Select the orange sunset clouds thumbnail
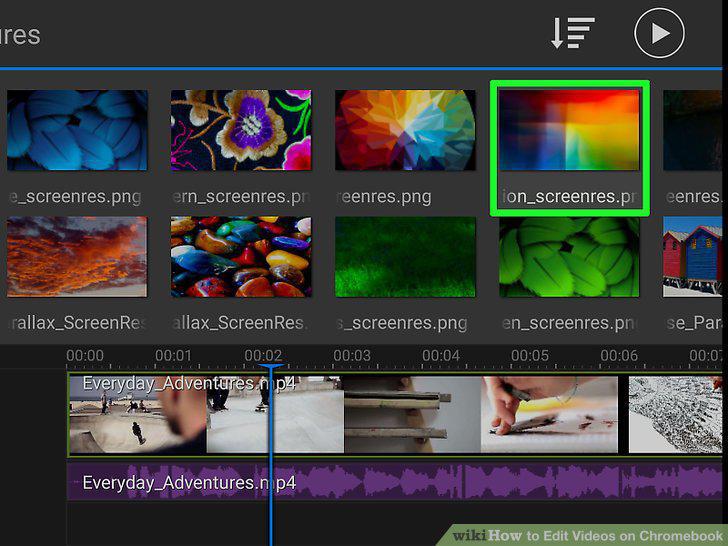This screenshot has width=728, height=546. [x=77, y=257]
